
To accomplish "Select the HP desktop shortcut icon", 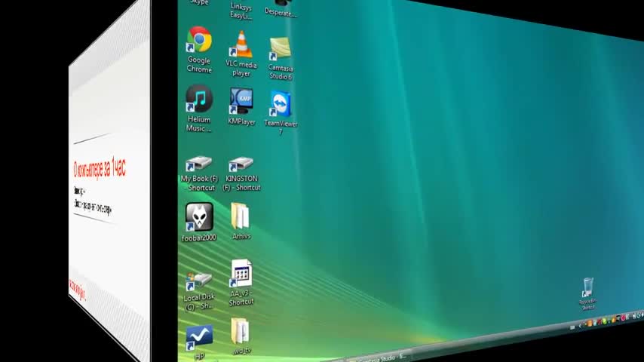I will coord(199,342).
